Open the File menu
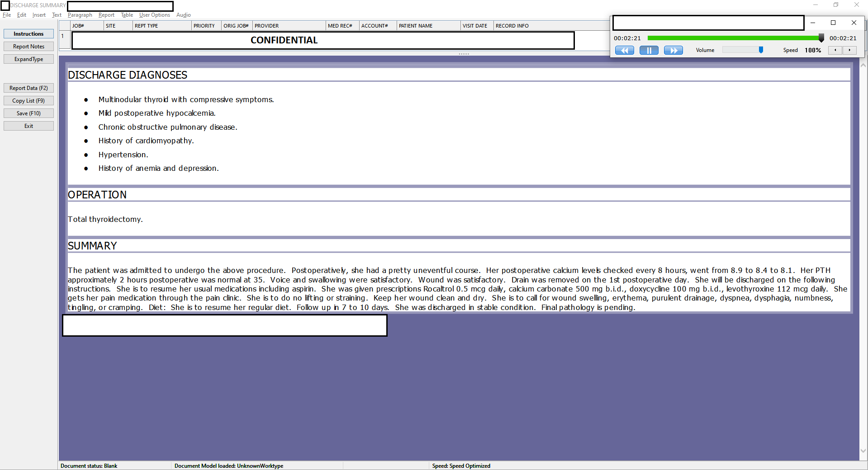The image size is (868, 470). [7, 15]
